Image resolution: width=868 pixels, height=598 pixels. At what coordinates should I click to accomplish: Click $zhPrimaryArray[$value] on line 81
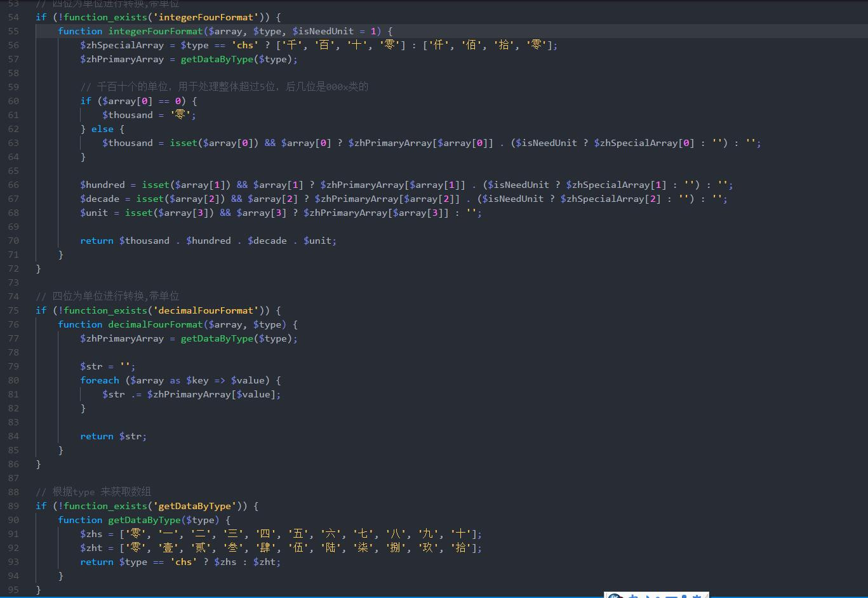[x=211, y=394]
